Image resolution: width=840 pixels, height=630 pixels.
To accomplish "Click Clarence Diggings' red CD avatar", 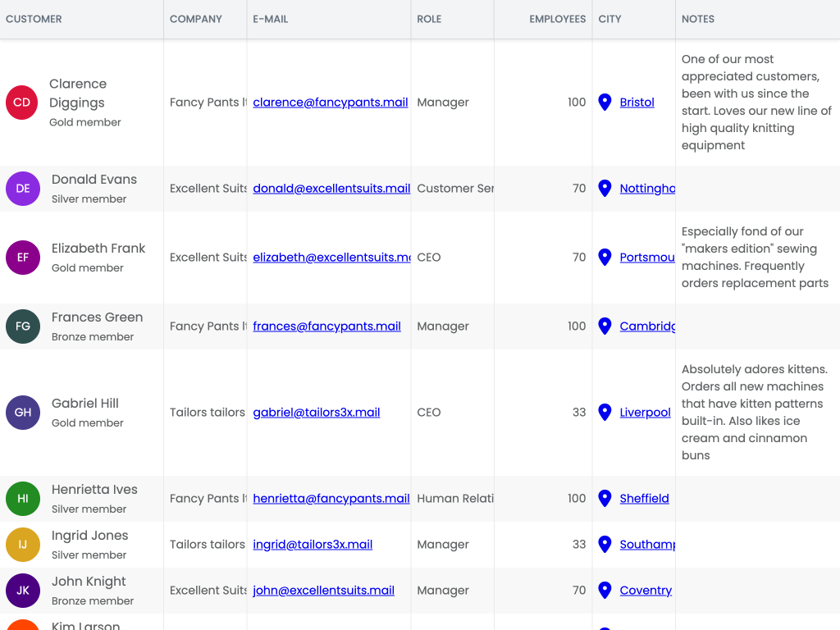I will (x=22, y=103).
